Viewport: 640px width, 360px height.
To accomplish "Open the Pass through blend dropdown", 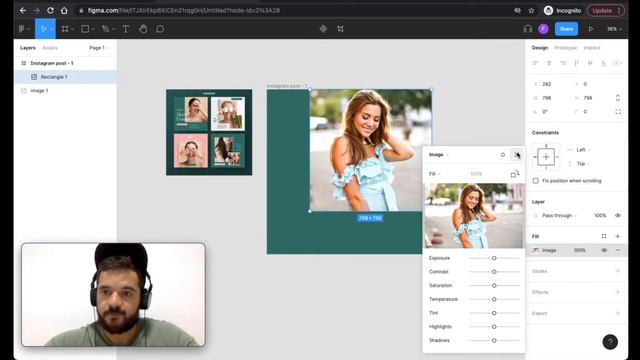I will click(x=559, y=216).
